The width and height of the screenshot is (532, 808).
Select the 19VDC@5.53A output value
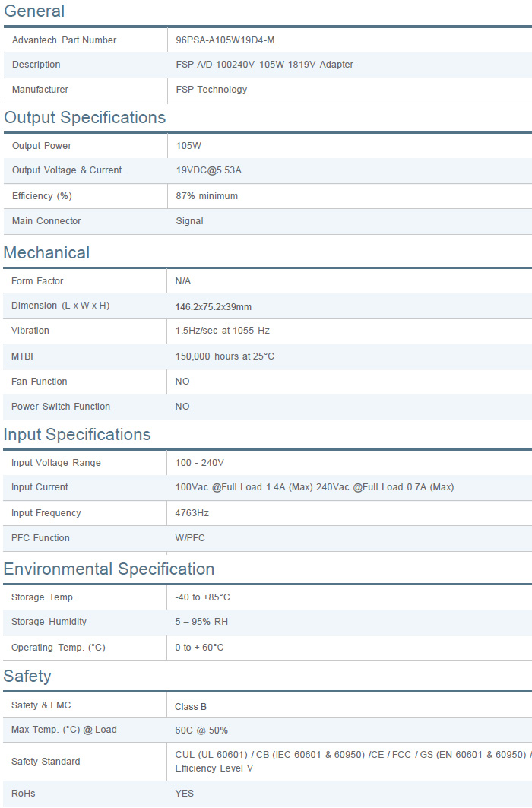pos(208,170)
